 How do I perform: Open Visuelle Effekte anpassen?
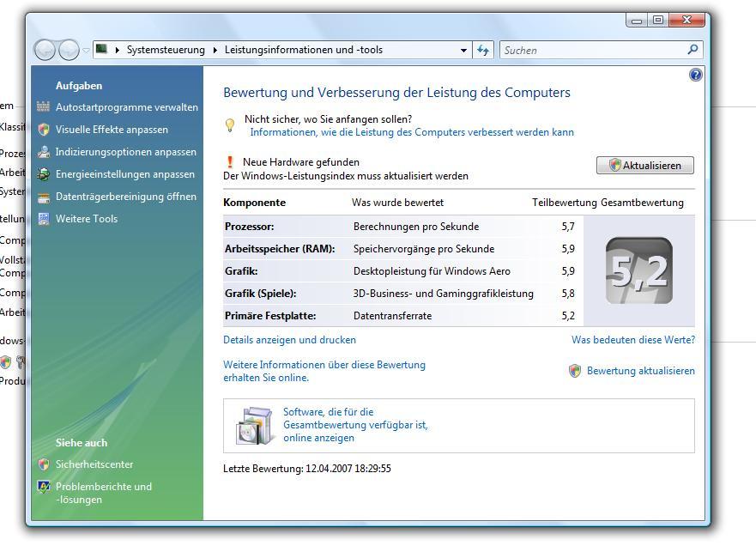coord(112,130)
